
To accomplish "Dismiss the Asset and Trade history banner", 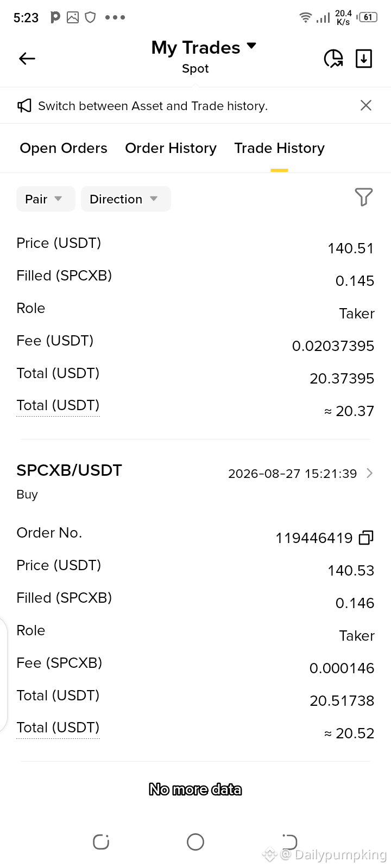I will (366, 105).
